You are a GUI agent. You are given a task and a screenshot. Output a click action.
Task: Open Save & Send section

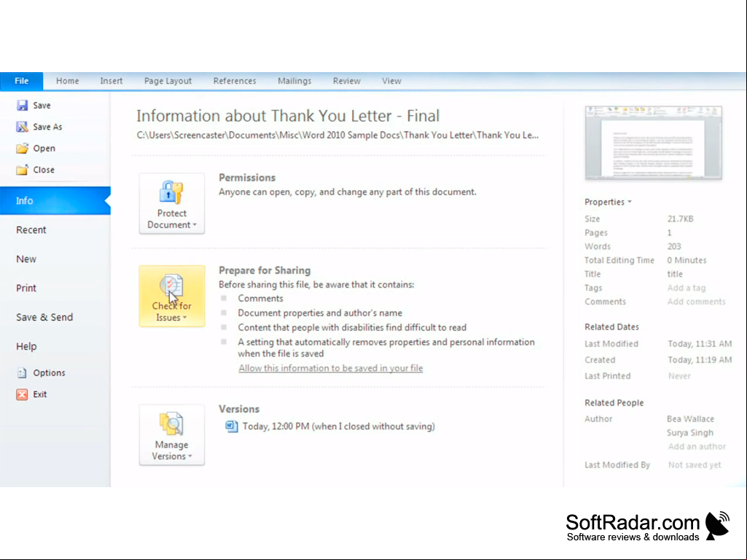pyautogui.click(x=44, y=318)
